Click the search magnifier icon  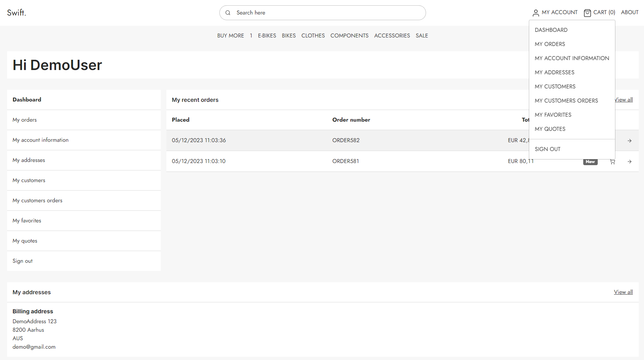(228, 13)
